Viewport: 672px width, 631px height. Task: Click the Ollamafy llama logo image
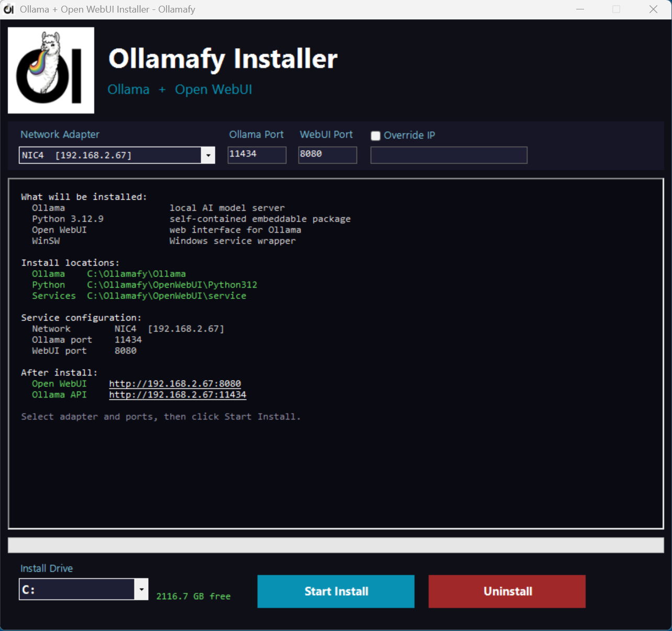[51, 70]
